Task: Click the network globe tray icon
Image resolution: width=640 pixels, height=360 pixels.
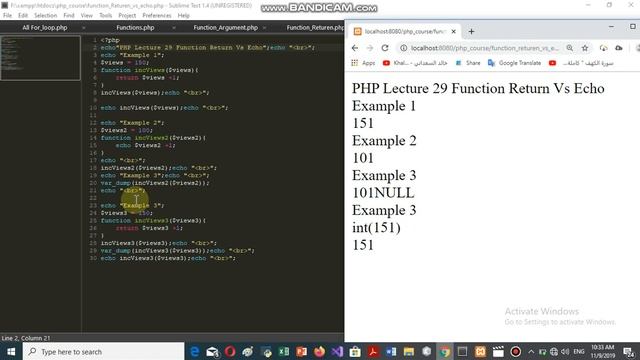Action: (x=554, y=351)
